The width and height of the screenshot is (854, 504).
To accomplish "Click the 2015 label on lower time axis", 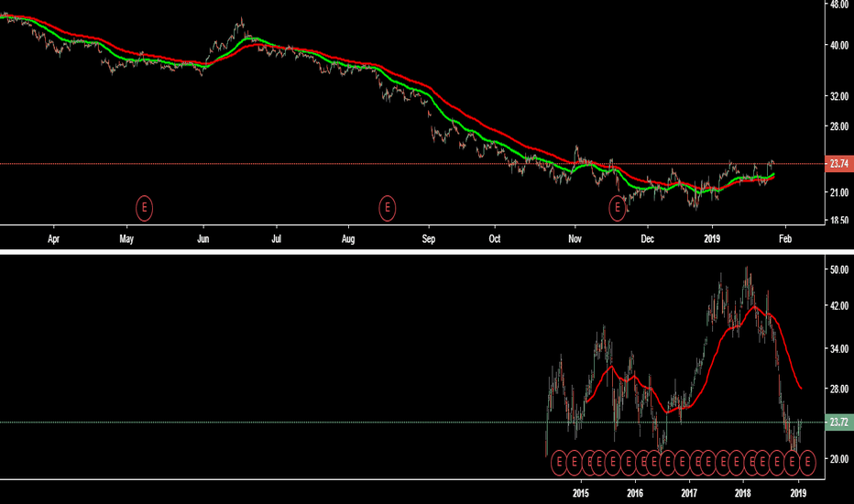I will (581, 493).
